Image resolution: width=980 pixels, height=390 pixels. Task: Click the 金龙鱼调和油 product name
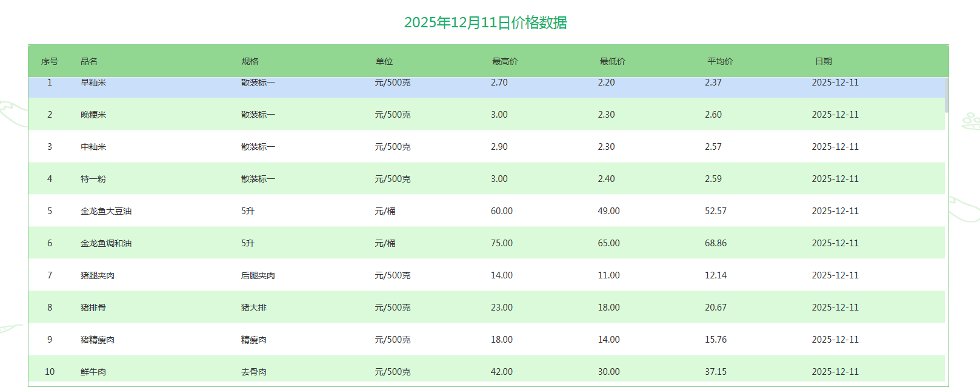click(x=106, y=243)
